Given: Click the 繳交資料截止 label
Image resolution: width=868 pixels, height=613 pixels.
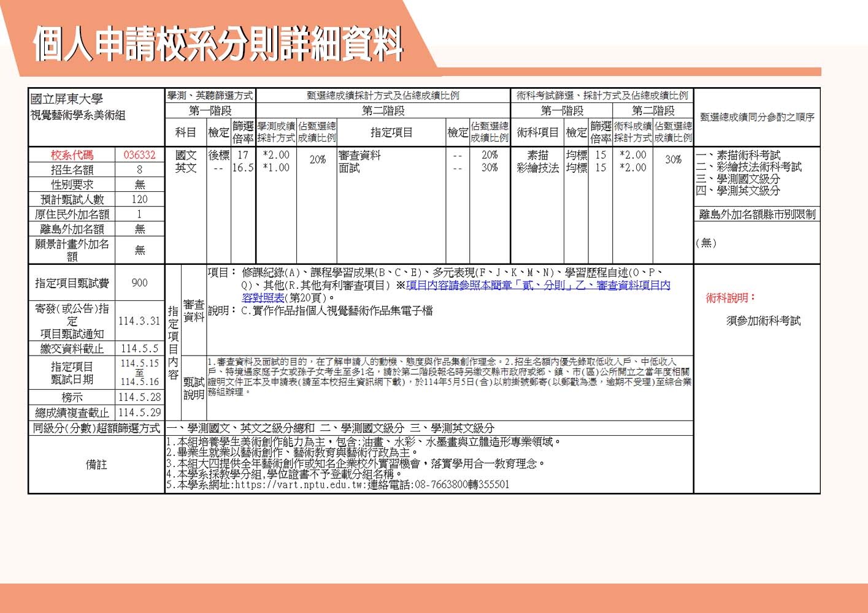Looking at the screenshot, I should tap(72, 349).
